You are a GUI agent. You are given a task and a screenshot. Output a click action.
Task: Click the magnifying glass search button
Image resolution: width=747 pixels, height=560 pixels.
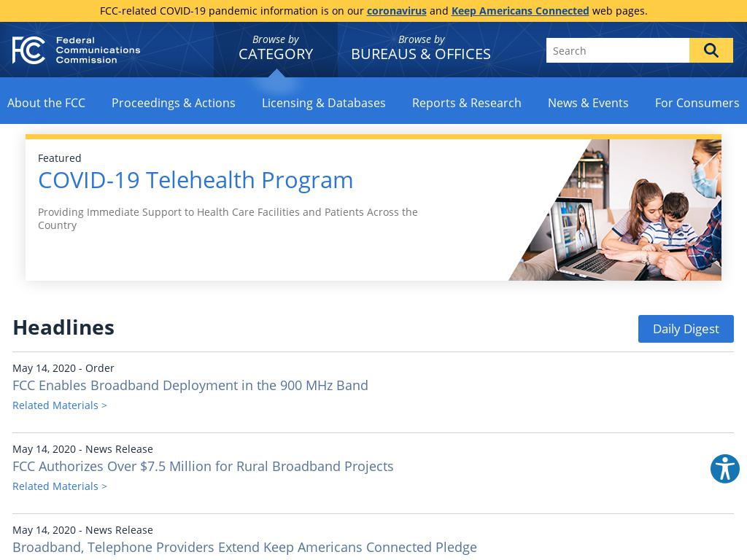pyautogui.click(x=711, y=50)
